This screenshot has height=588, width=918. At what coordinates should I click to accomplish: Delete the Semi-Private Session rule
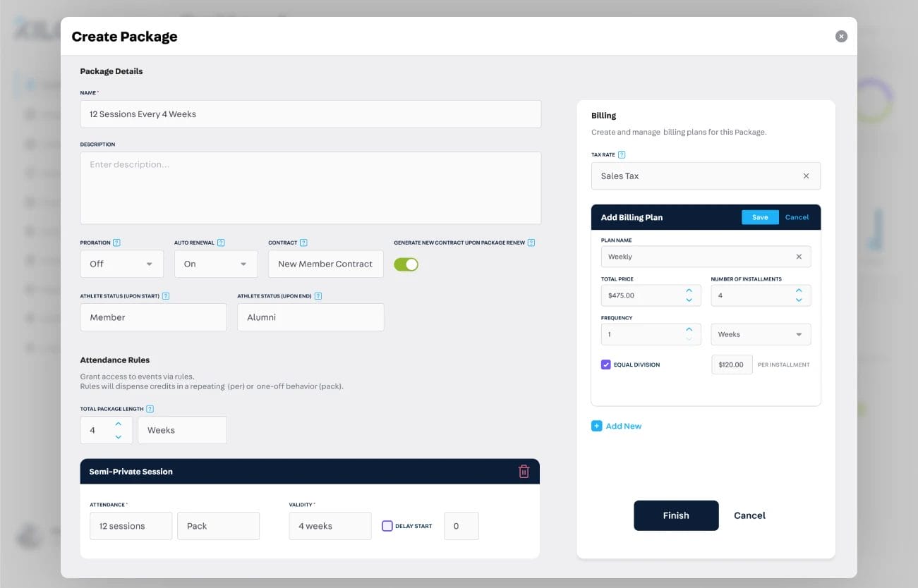click(524, 471)
